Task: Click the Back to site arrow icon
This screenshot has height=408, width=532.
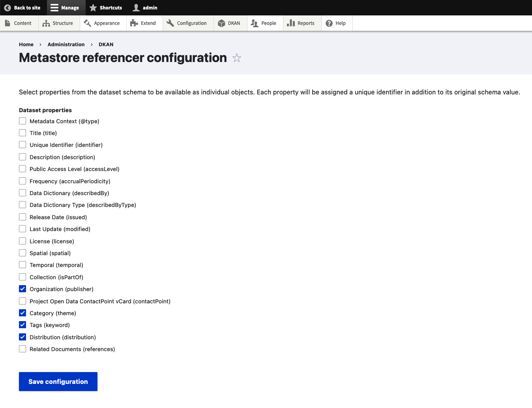Action: point(7,8)
